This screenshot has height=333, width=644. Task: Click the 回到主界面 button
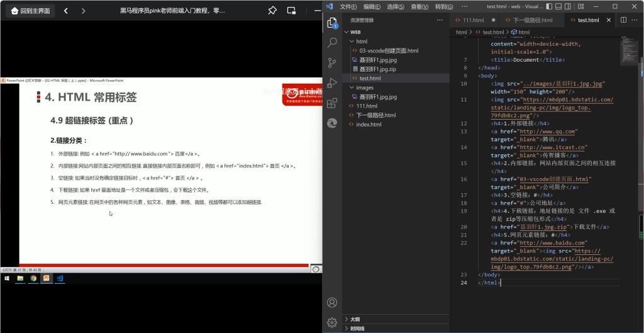tap(29, 11)
